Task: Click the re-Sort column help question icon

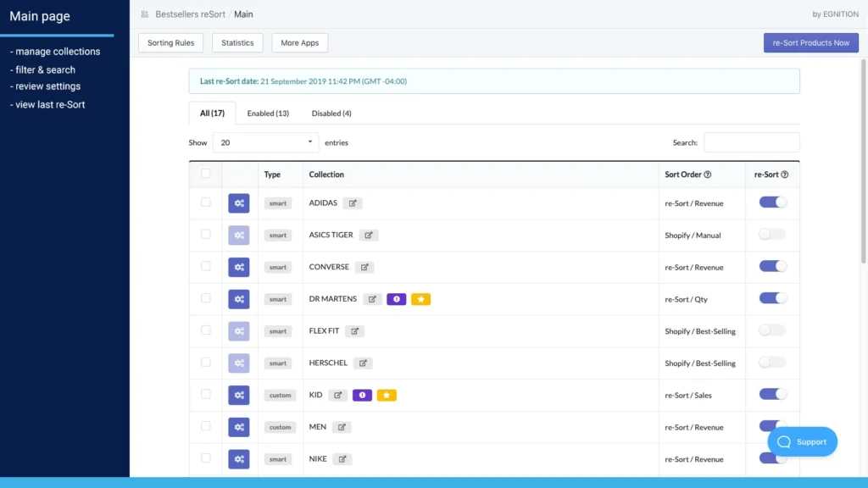Action: tap(784, 175)
